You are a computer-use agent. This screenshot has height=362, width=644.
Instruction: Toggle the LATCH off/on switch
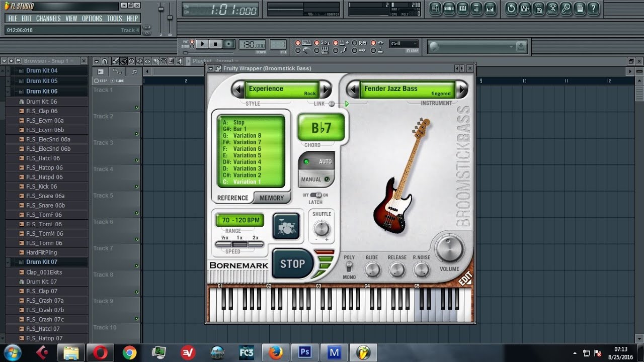pos(315,195)
